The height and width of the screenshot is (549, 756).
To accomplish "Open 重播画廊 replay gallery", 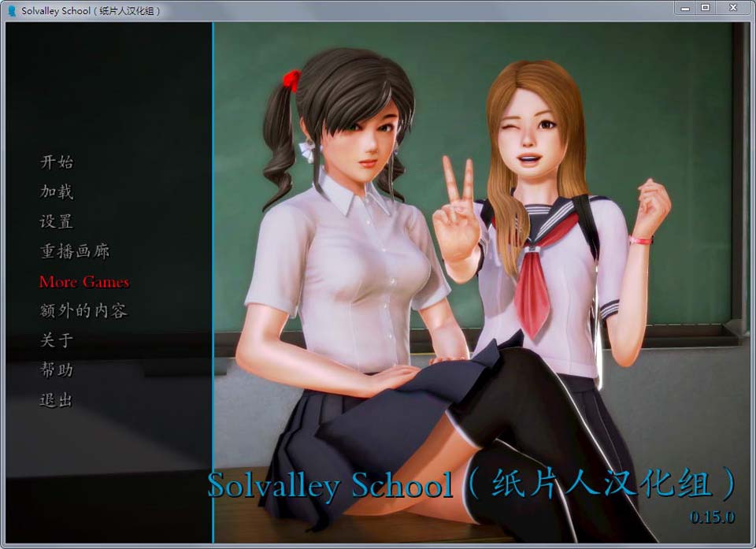I will tap(75, 251).
